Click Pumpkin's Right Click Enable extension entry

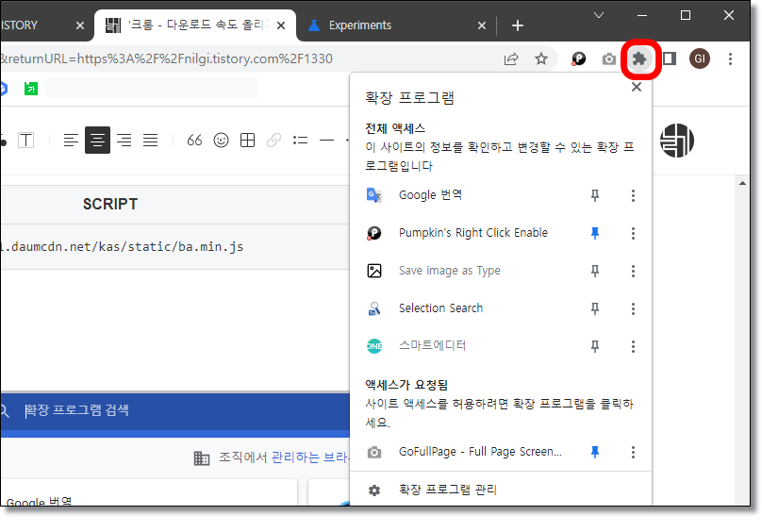[472, 233]
